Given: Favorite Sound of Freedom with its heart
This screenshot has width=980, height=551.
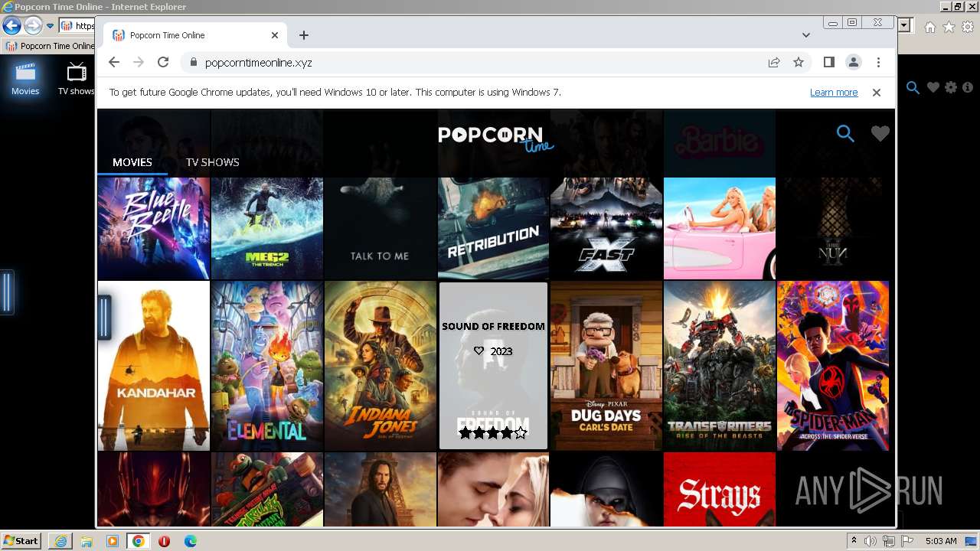Looking at the screenshot, I should pos(479,351).
